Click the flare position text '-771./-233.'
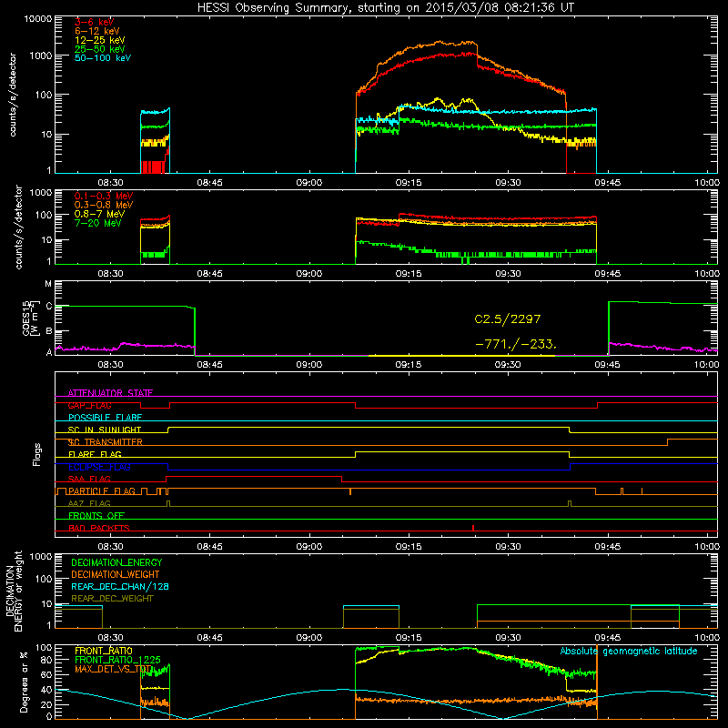 (x=515, y=345)
